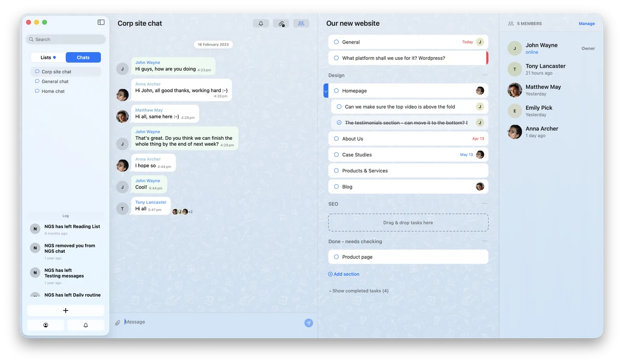Image resolution: width=623 pixels, height=364 pixels.
Task: Click the Search field in the sidebar
Action: coord(66,39)
